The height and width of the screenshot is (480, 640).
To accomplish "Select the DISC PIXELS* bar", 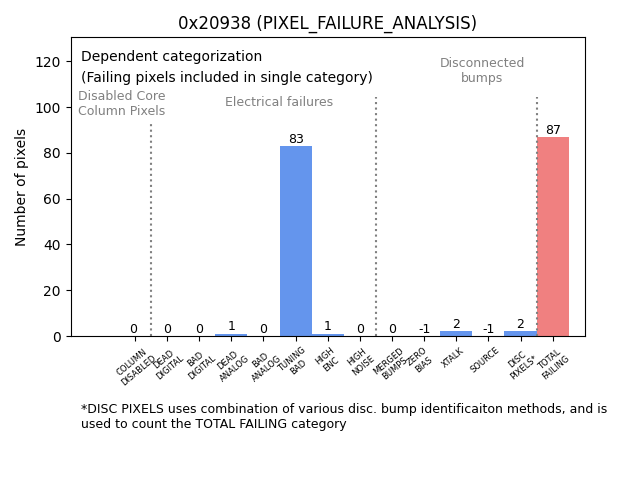I will pos(520,334).
